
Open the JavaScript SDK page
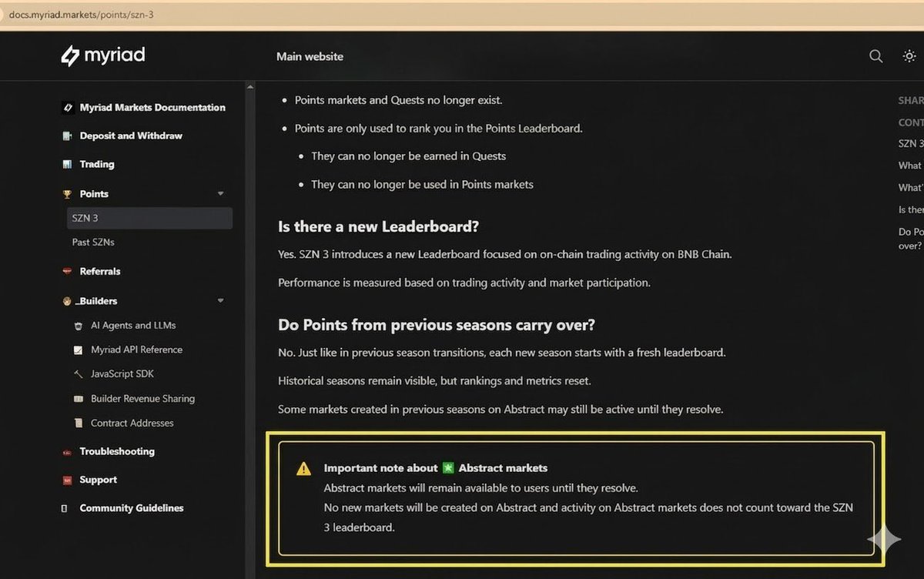[x=122, y=374]
